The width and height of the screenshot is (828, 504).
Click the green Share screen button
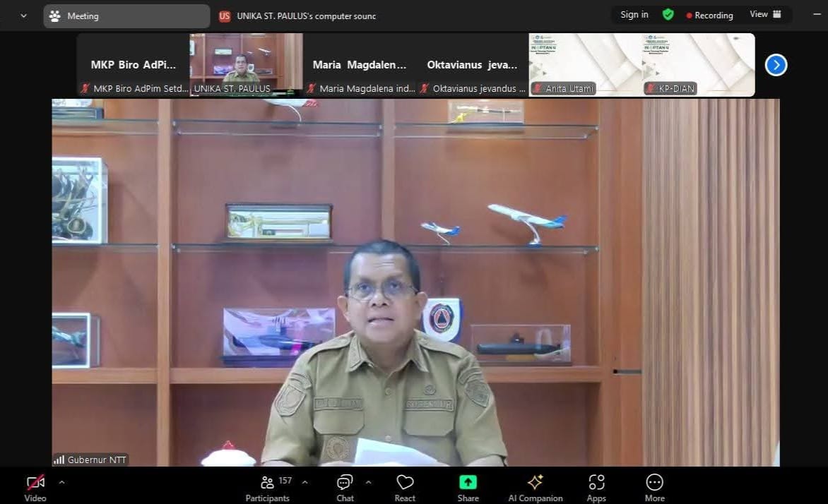coord(468,486)
